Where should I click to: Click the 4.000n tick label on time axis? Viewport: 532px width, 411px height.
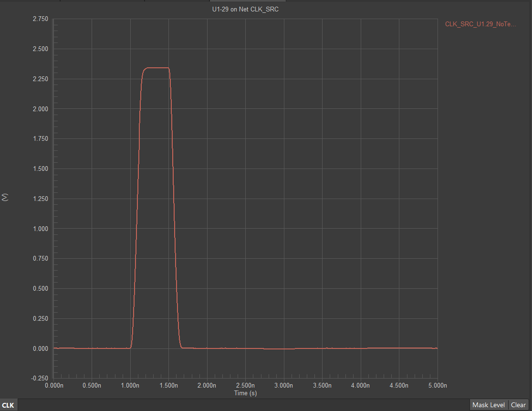(x=360, y=385)
